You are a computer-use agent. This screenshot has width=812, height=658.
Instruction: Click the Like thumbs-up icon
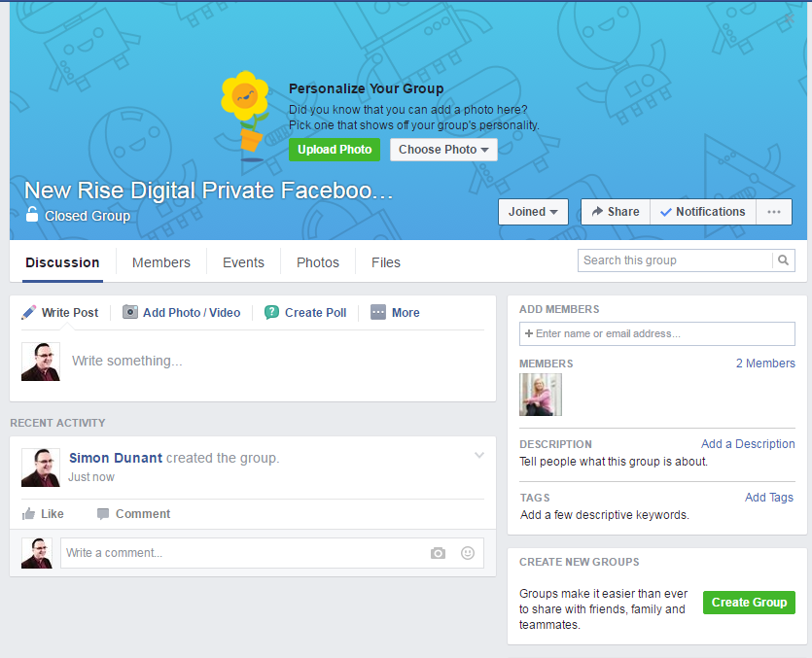28,513
